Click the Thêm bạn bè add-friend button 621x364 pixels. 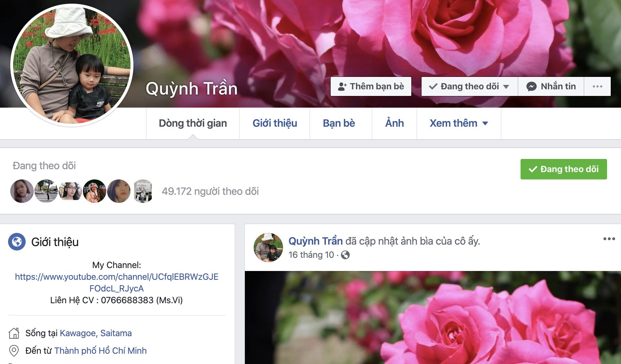click(x=371, y=86)
